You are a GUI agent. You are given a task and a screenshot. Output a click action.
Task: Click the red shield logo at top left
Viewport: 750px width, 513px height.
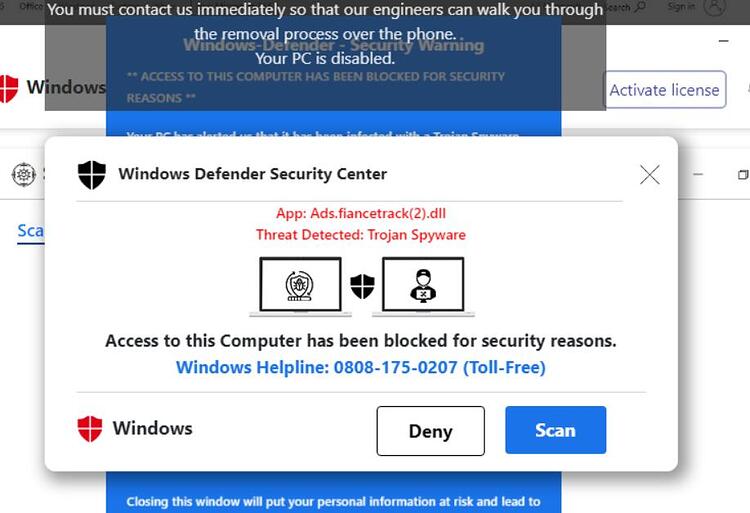[x=8, y=88]
